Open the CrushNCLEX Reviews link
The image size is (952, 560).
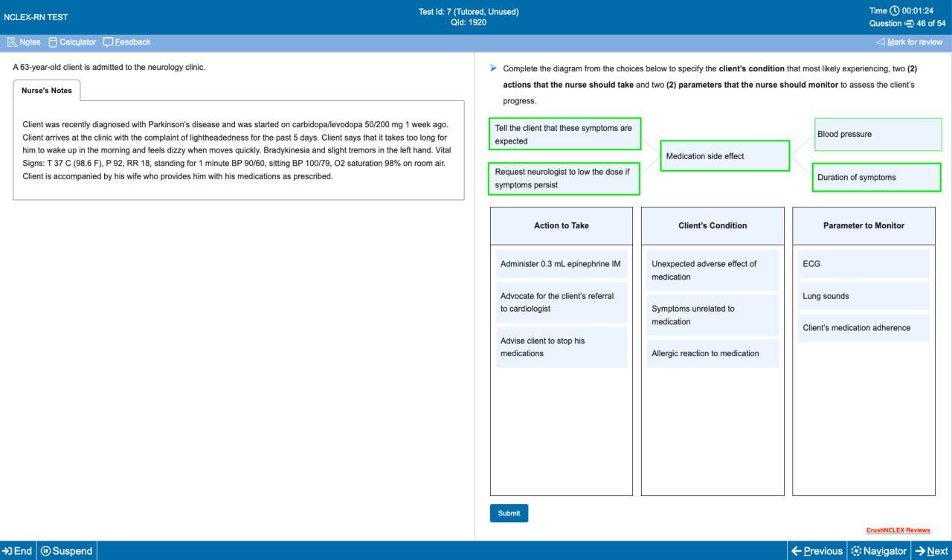pos(898,530)
